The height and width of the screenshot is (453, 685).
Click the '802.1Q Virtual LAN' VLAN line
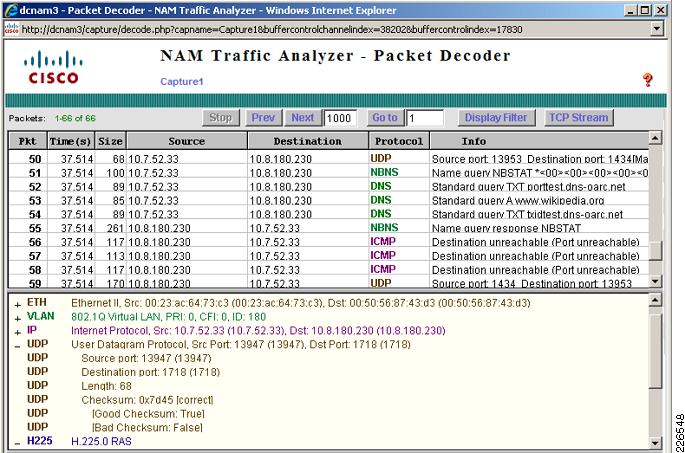[x=169, y=317]
